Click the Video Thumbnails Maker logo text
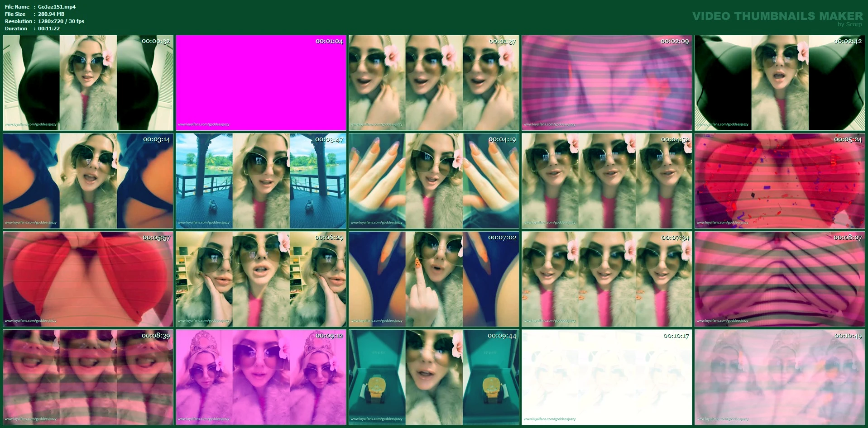Screen dimensions: 868x428 click(777, 16)
